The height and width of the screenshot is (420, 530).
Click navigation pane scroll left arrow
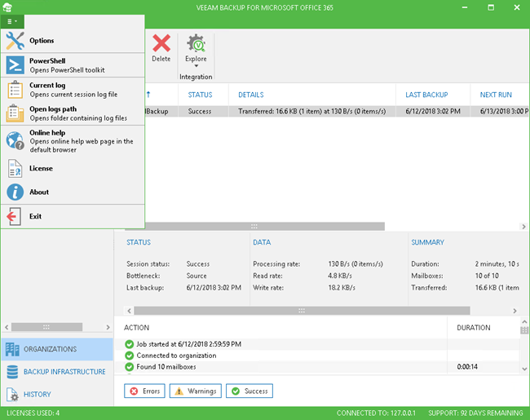pyautogui.click(x=7, y=327)
